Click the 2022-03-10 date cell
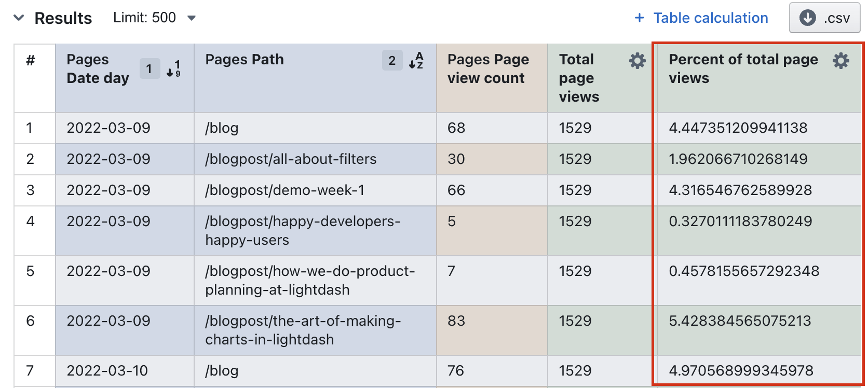 click(x=107, y=371)
